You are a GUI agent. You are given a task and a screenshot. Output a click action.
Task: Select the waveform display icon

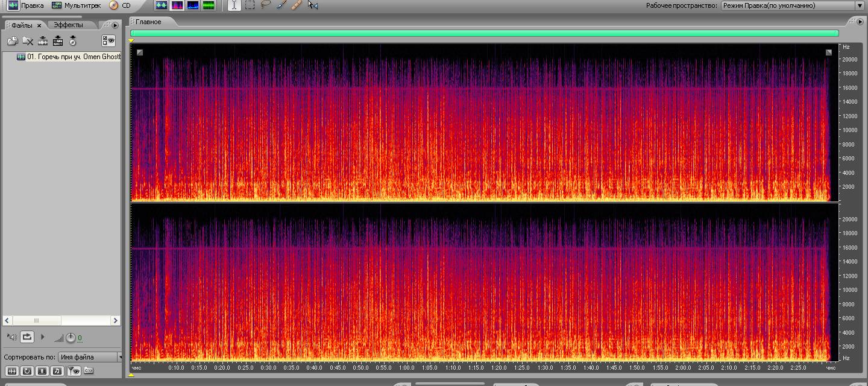(x=162, y=5)
